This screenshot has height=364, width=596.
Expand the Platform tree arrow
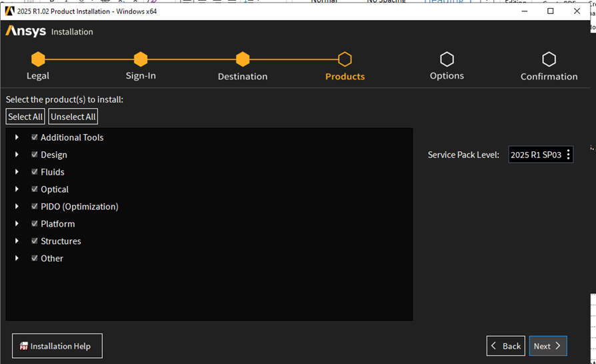point(17,224)
